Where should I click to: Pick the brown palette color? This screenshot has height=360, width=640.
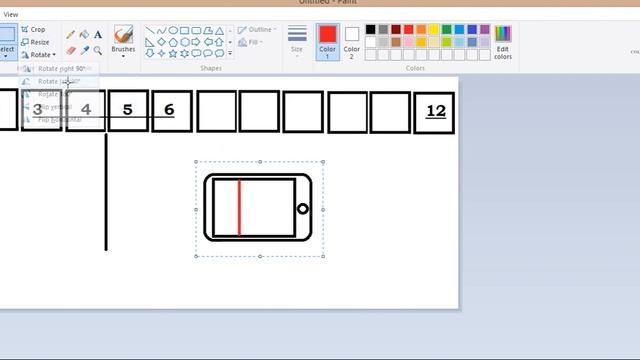click(396, 42)
